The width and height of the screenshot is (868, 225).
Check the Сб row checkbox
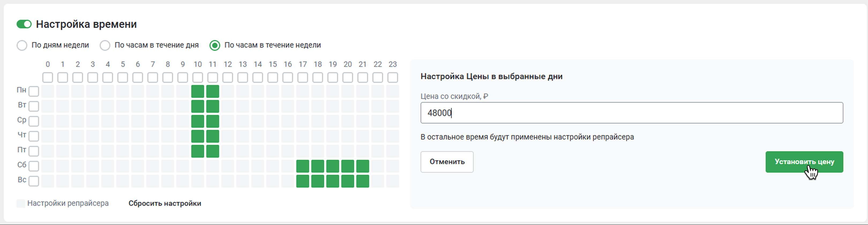(x=34, y=166)
